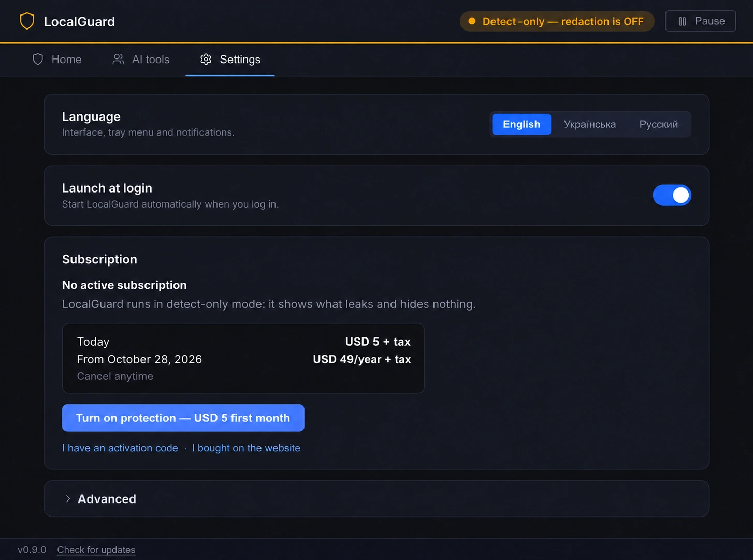This screenshot has width=753, height=560.
Task: Click the 'Today' label in the pricing box
Action: tap(93, 342)
